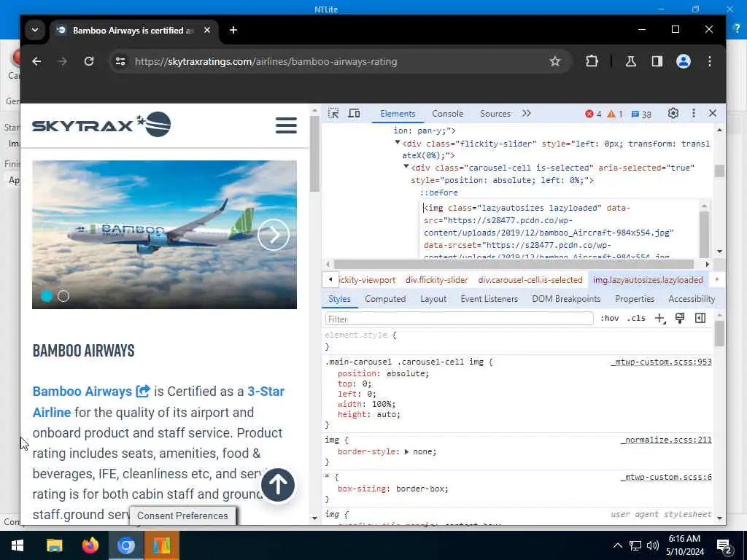
Task: Add a new style rule plus icon
Action: tap(659, 319)
